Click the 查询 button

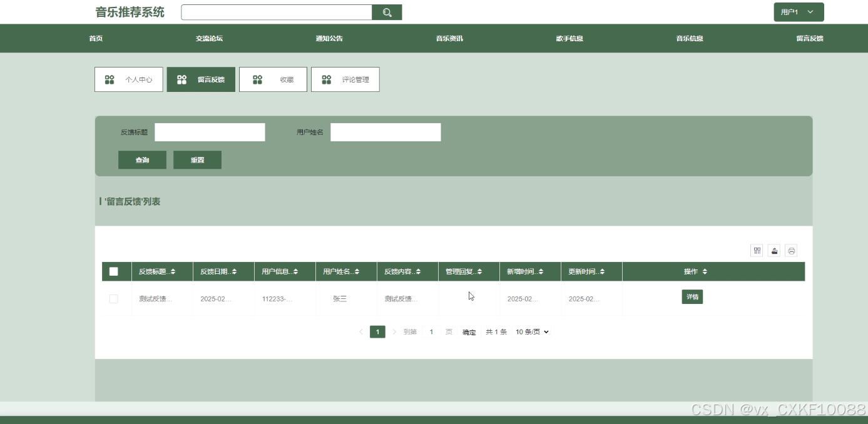(142, 160)
